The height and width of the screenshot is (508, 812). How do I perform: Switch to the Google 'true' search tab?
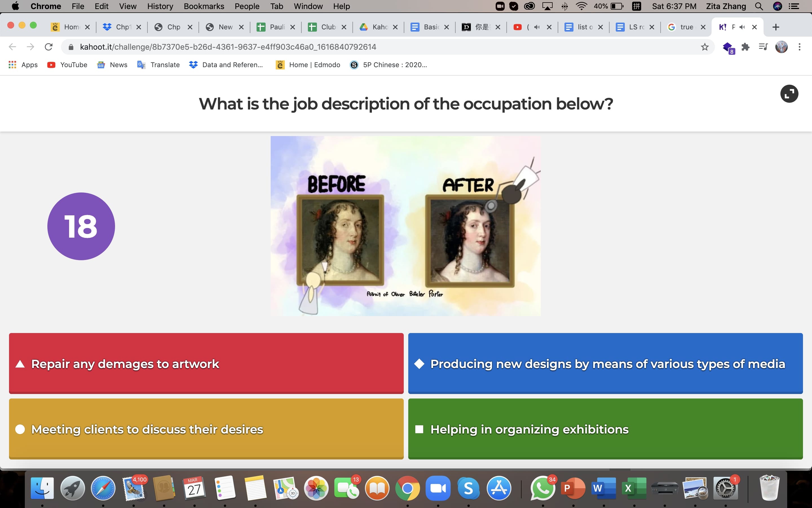pos(686,27)
